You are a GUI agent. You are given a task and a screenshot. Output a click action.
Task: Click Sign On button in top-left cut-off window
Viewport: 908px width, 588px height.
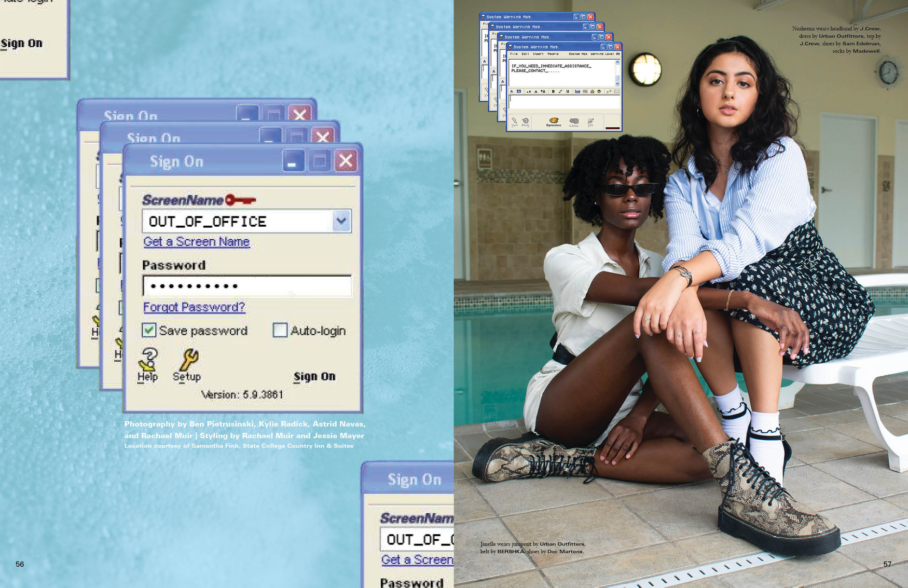click(x=21, y=44)
